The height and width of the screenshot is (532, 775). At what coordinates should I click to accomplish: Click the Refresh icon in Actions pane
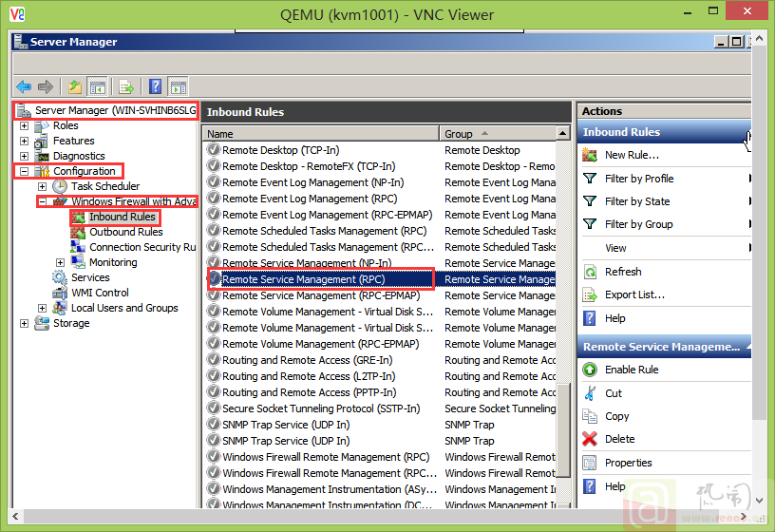click(590, 272)
